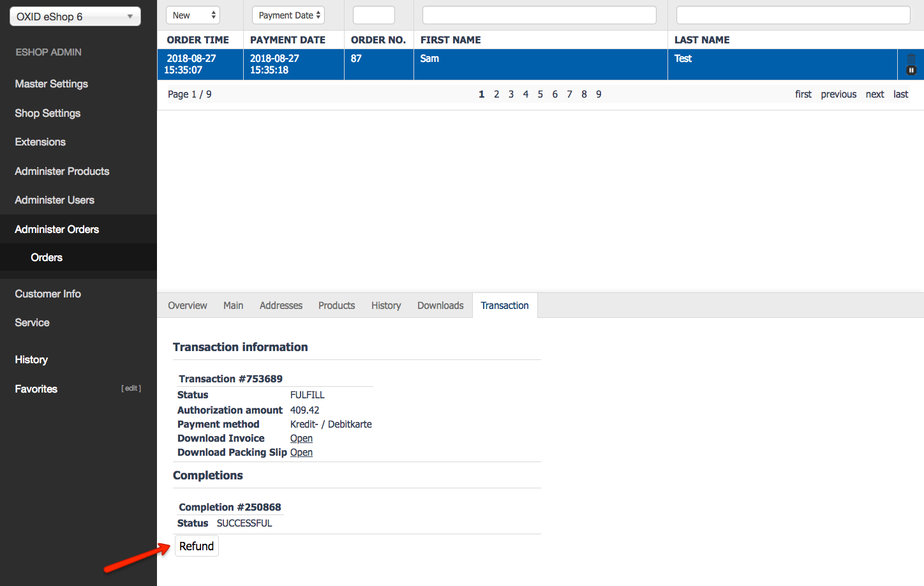
Task: Switch to the Addresses tab
Action: click(x=281, y=305)
